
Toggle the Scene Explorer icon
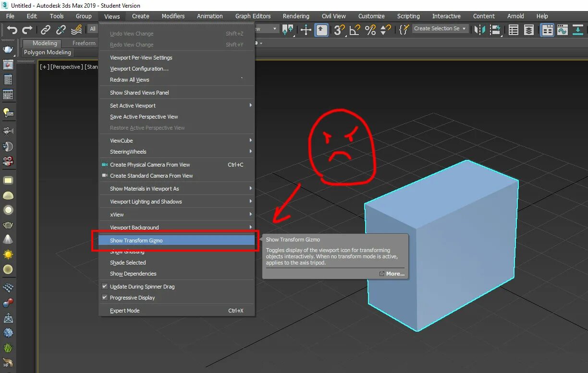tap(514, 30)
